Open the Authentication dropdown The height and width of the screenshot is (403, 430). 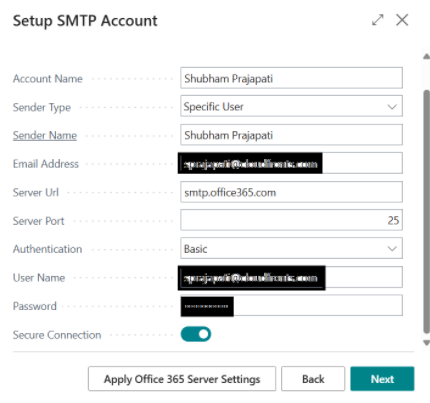[291, 248]
